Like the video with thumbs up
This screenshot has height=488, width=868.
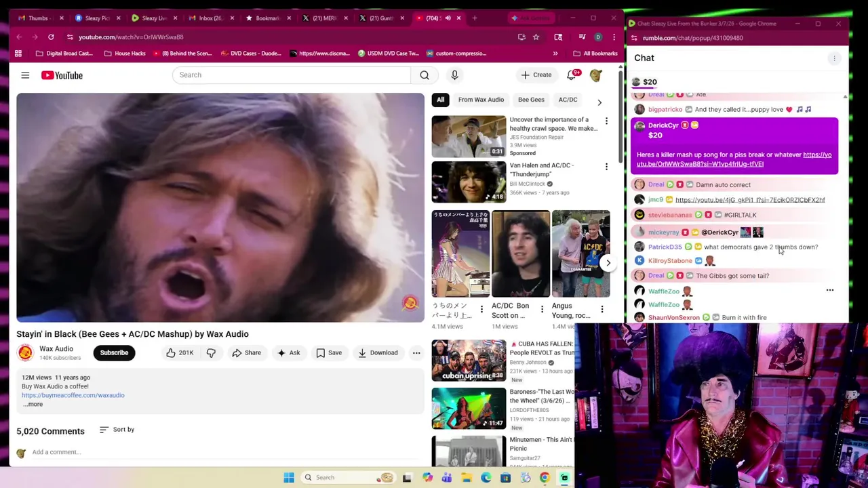pos(180,352)
